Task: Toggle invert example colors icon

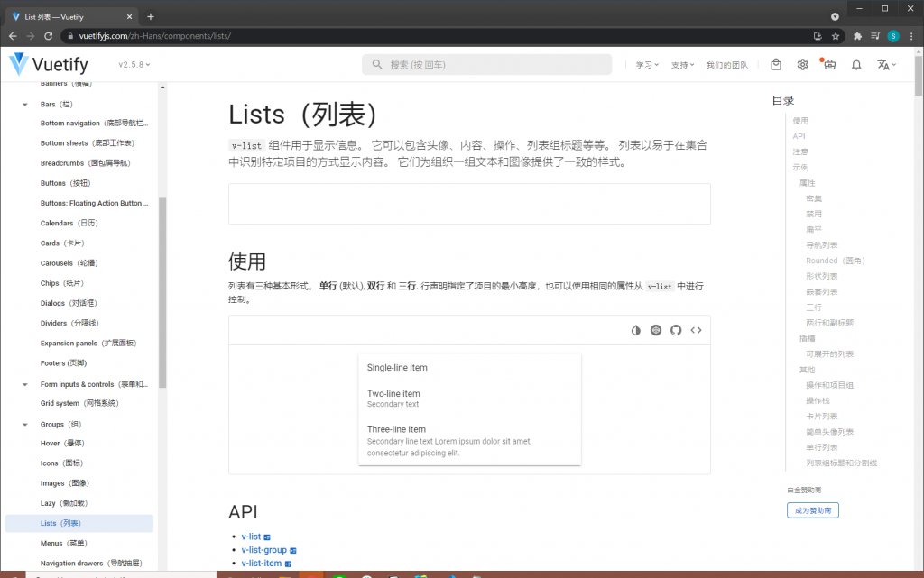Action: click(x=636, y=330)
